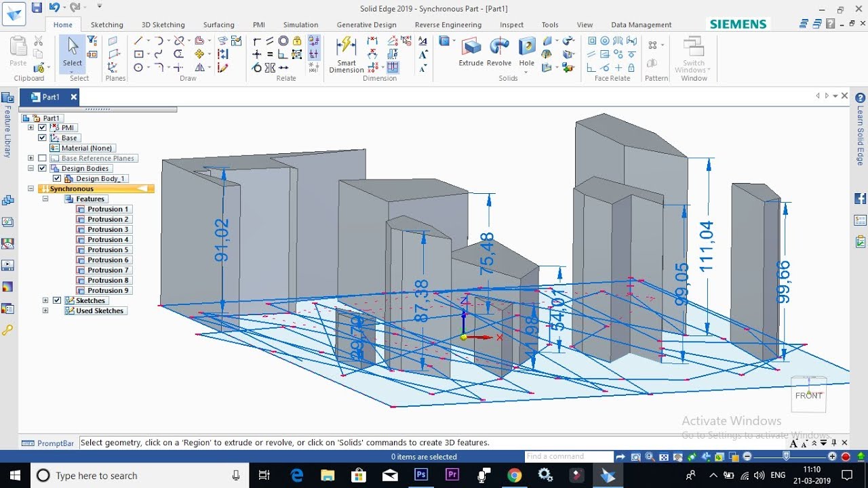868x488 pixels.
Task: Open the Select dropdown arrow
Action: tap(73, 70)
